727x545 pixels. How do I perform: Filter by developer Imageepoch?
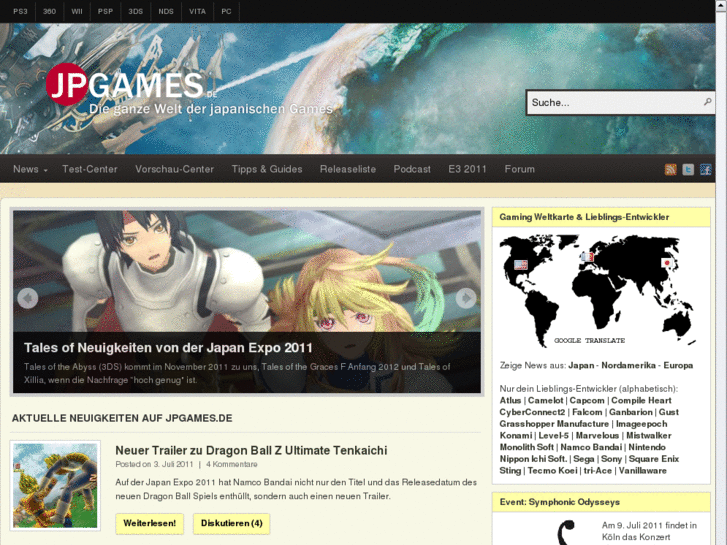[641, 423]
